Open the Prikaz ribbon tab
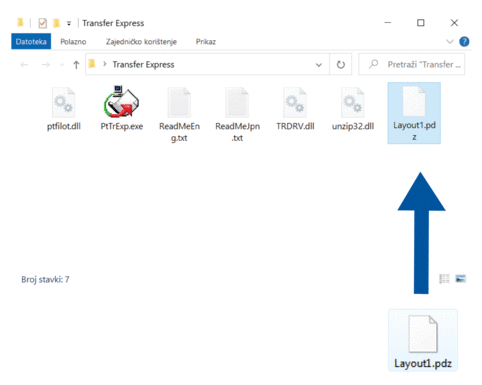 206,42
